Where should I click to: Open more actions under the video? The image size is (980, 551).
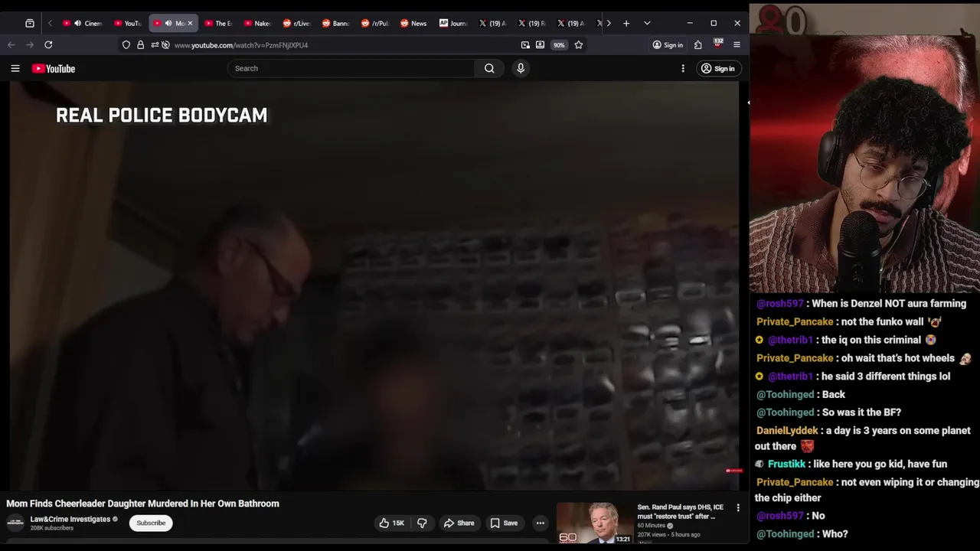(541, 523)
